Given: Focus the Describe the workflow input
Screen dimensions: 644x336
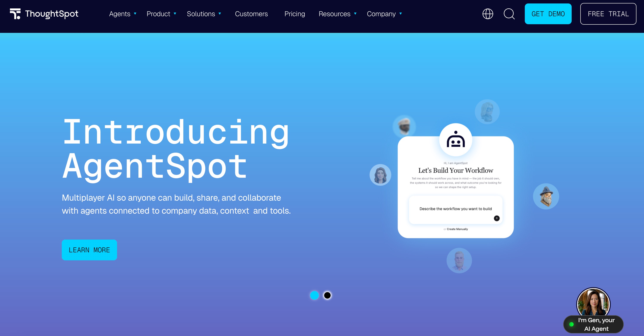Looking at the screenshot, I should tap(456, 210).
